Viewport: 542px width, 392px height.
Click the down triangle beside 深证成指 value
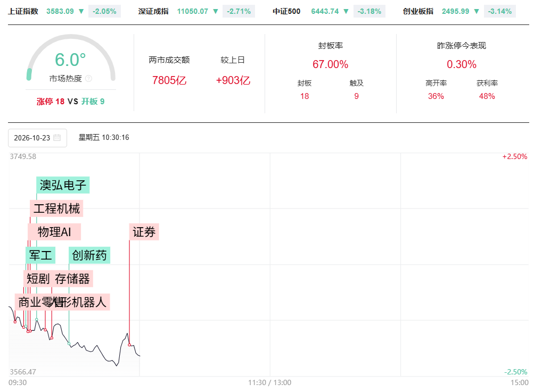[x=216, y=11]
